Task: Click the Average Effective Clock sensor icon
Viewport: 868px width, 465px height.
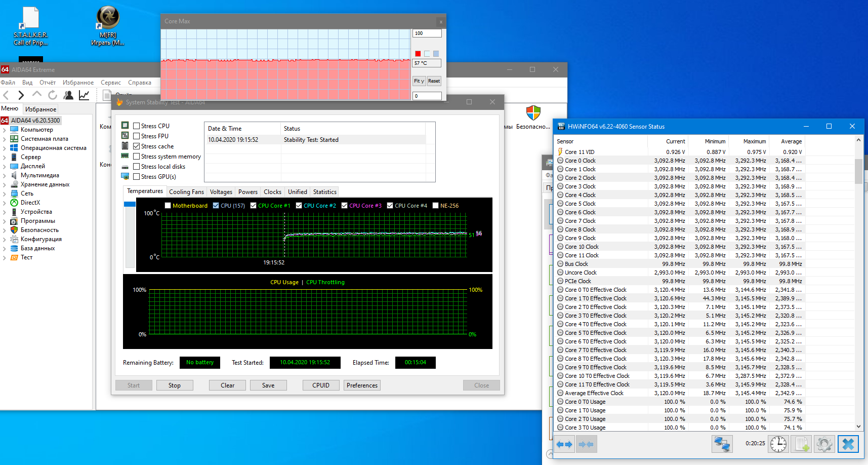Action: (x=560, y=393)
